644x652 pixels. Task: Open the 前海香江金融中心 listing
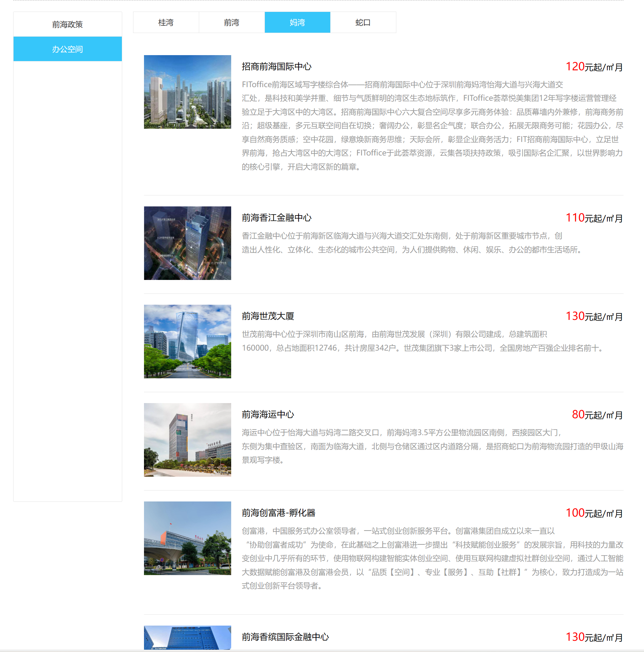tap(277, 218)
